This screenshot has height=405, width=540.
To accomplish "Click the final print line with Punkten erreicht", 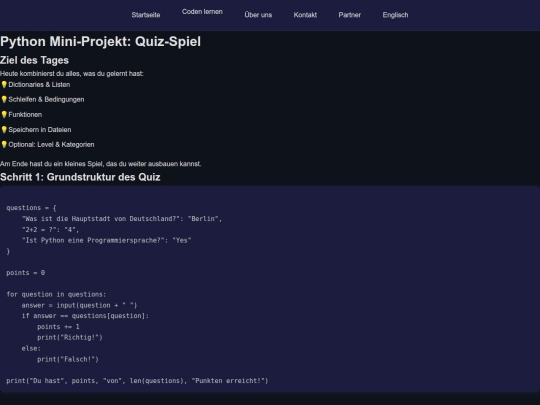I will point(137,381).
